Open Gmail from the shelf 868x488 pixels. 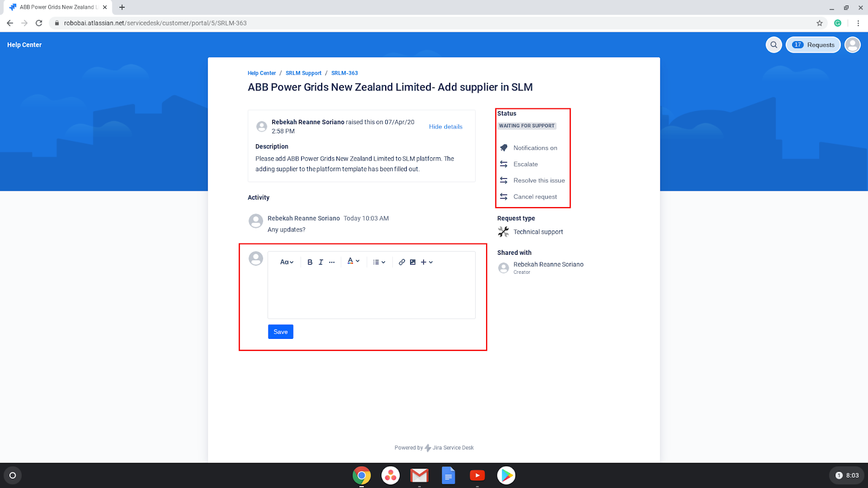pos(419,476)
